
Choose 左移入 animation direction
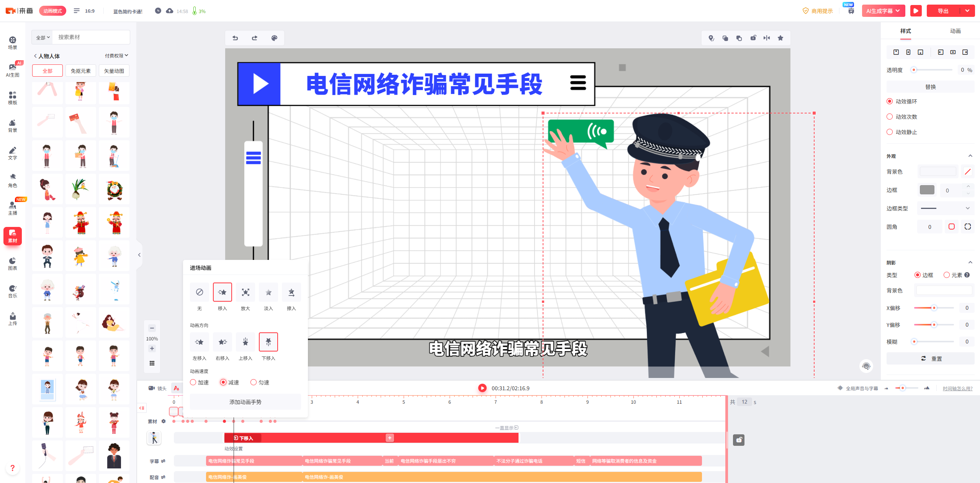pos(199,342)
